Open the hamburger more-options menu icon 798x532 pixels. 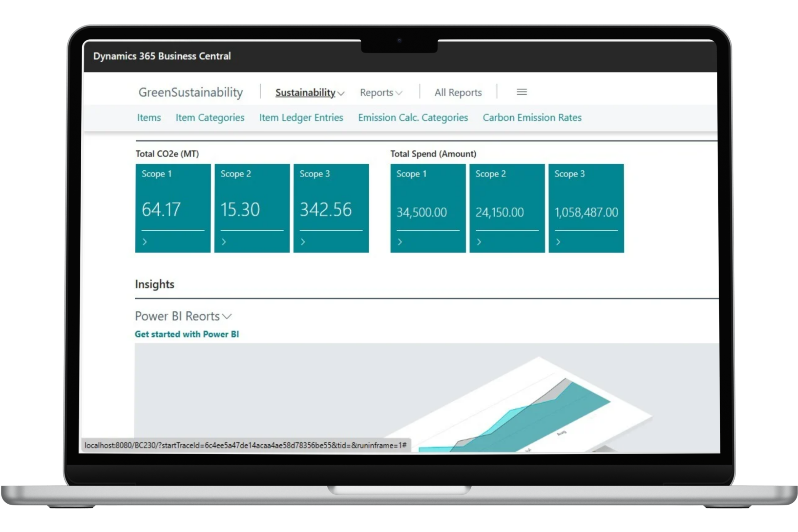tap(522, 92)
